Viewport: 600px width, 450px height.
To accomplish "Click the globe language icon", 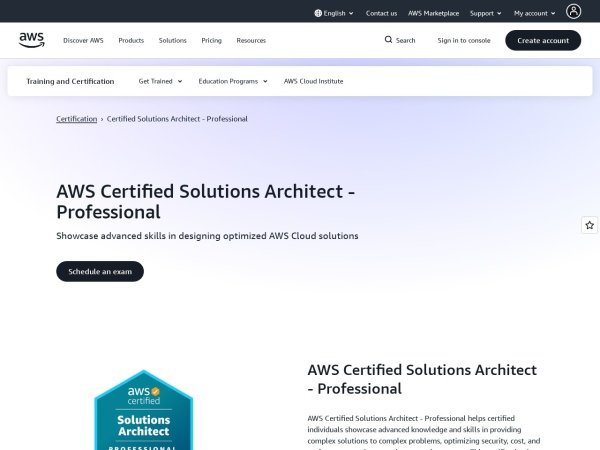I will point(318,13).
